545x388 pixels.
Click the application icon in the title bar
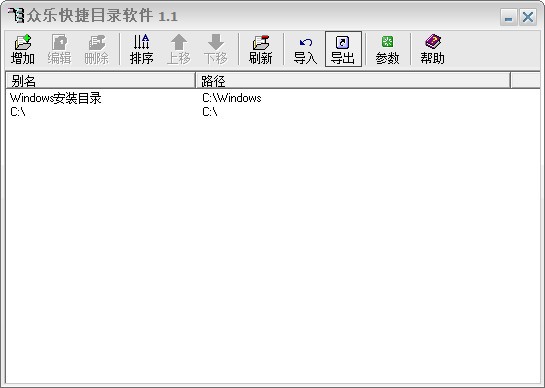click(x=16, y=15)
